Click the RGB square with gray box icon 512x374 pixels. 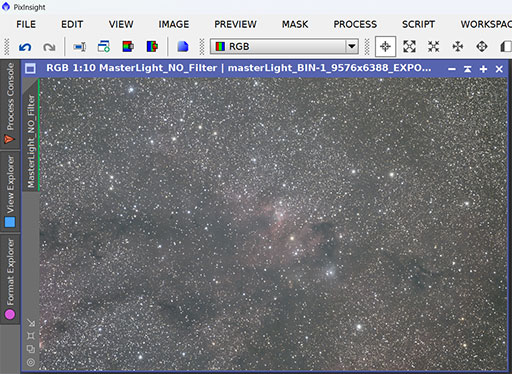pyautogui.click(x=128, y=46)
